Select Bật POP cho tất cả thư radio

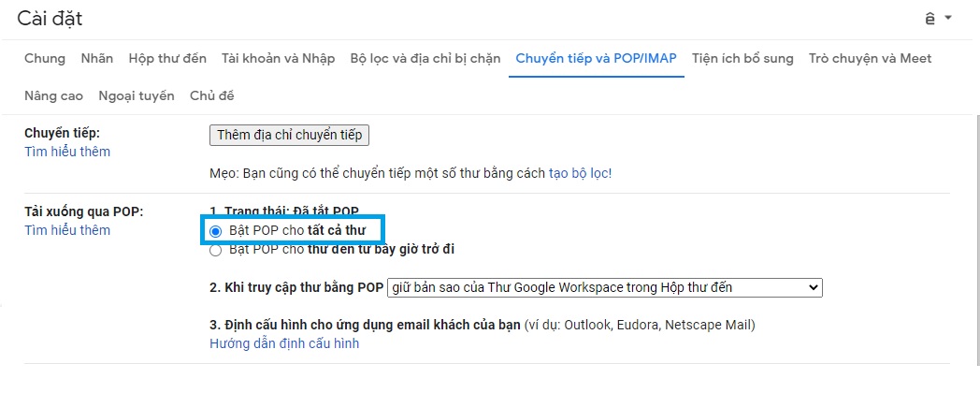pyautogui.click(x=216, y=231)
